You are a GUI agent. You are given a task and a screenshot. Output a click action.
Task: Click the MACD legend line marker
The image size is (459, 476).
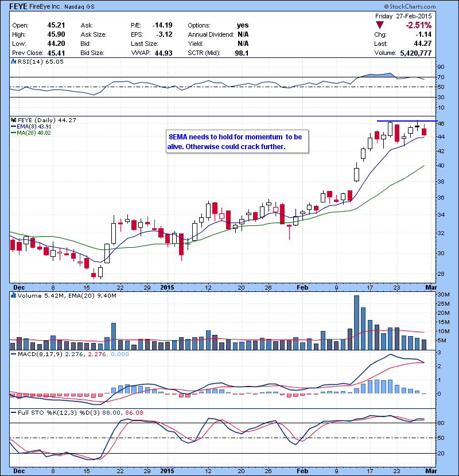[13, 354]
